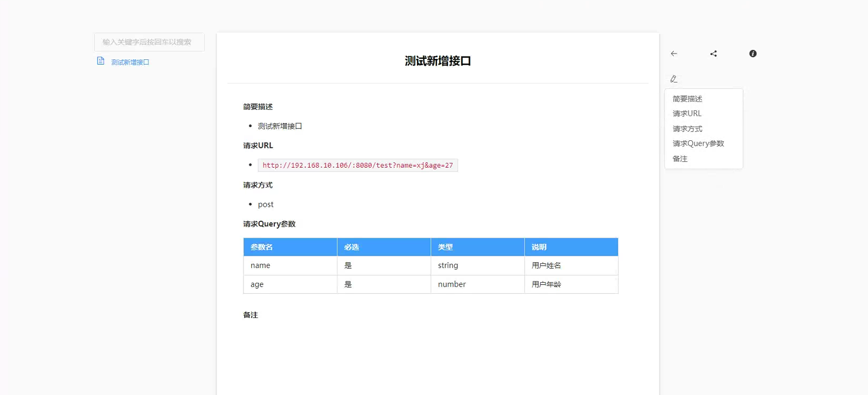
Task: Click the edit pencil icon
Action: pos(674,79)
